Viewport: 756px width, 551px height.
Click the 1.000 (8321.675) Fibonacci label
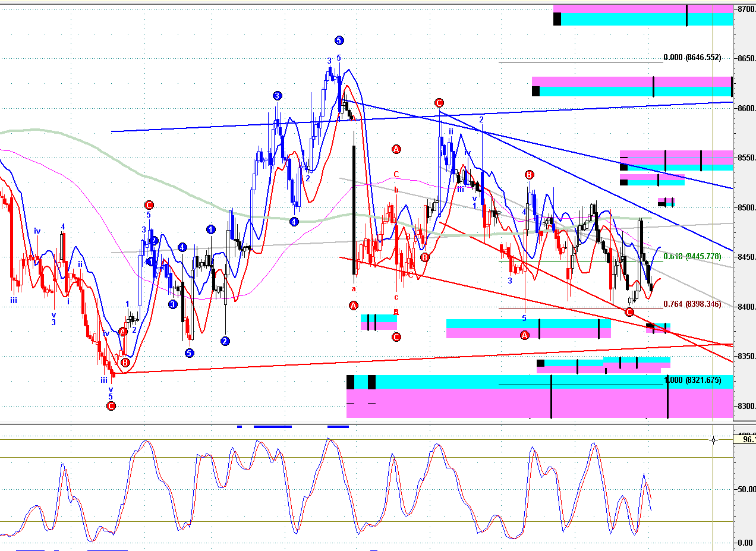692,380
